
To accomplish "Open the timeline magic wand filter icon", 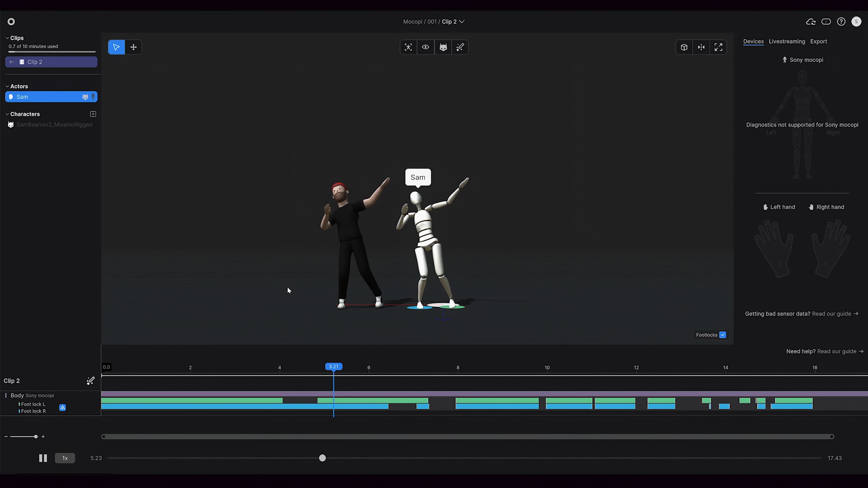I will click(91, 381).
